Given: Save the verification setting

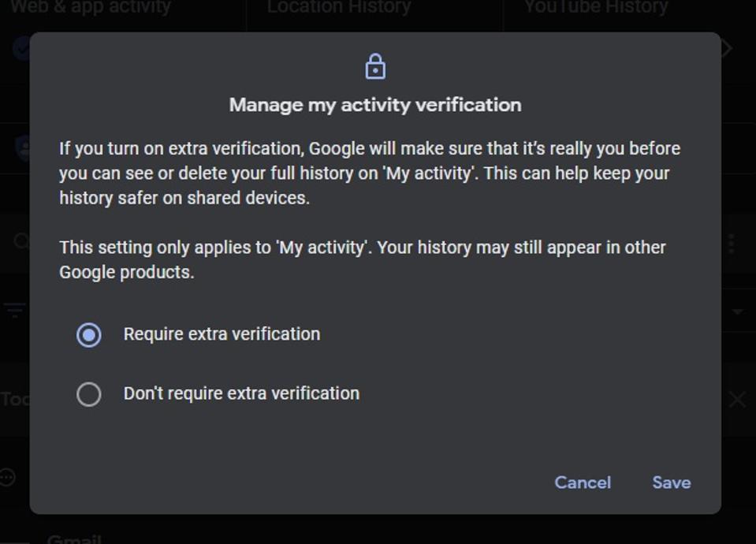Looking at the screenshot, I should click(671, 483).
